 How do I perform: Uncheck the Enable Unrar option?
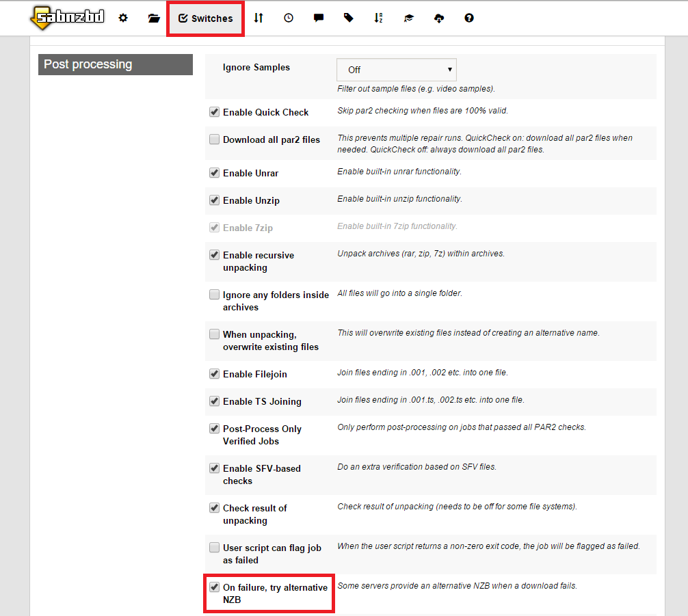coord(214,173)
